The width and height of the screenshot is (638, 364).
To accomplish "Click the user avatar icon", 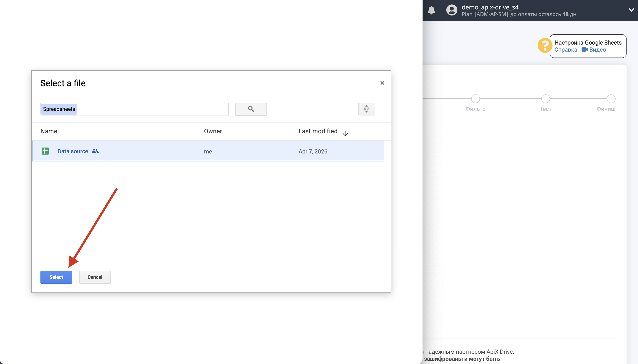I will pos(452,10).
